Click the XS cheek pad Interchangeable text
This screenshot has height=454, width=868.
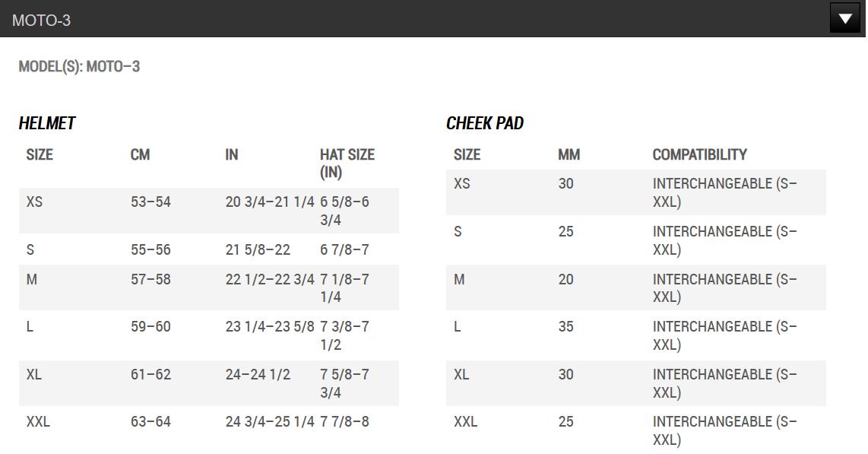(724, 192)
